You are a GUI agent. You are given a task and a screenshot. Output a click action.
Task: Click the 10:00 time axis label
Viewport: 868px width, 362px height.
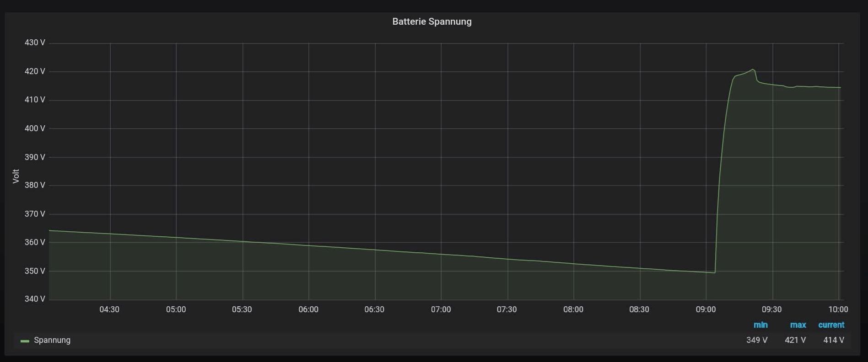(838, 309)
